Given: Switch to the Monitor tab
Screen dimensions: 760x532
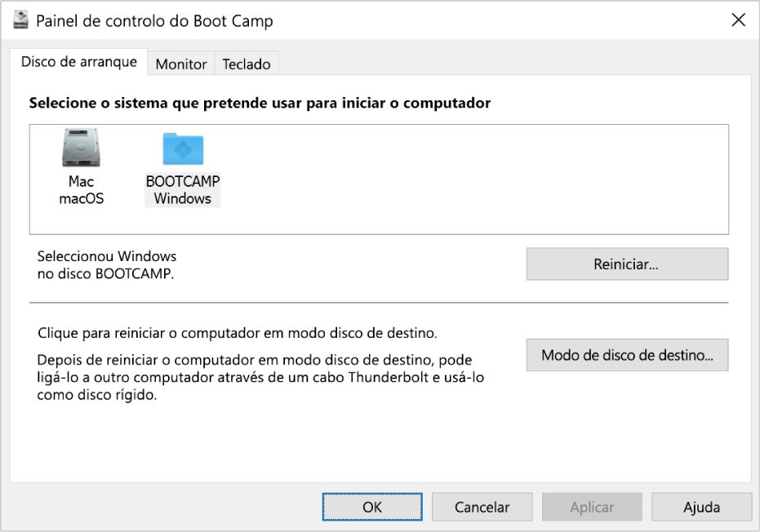Looking at the screenshot, I should [x=180, y=64].
